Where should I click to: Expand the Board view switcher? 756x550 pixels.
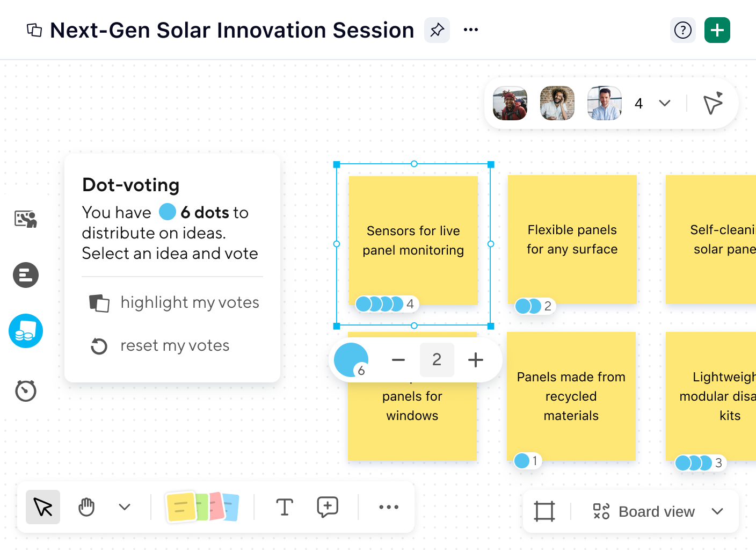pyautogui.click(x=718, y=511)
